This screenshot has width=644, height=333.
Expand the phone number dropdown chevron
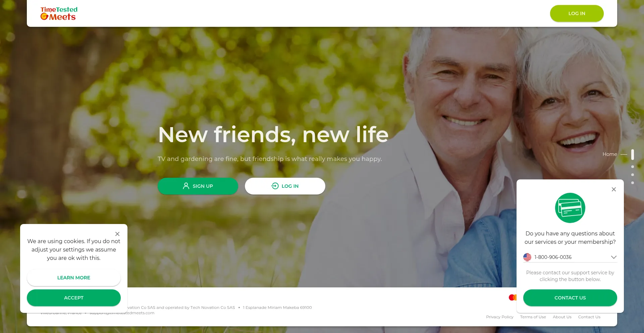[x=614, y=257]
